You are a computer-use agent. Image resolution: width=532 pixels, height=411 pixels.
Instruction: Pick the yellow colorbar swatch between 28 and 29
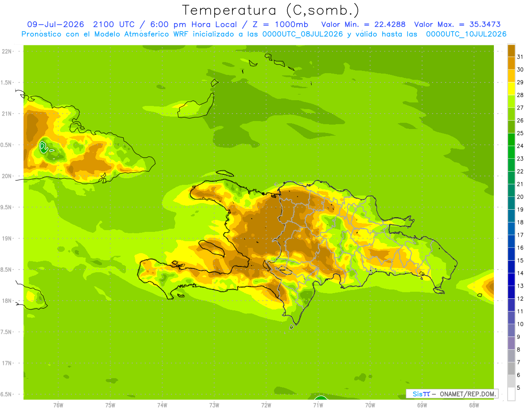[x=511, y=89]
